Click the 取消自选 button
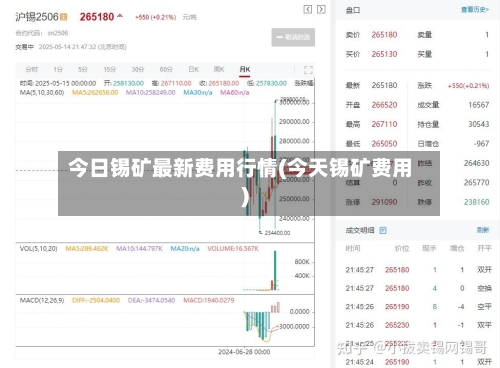This screenshot has width=500, height=368. [293, 37]
